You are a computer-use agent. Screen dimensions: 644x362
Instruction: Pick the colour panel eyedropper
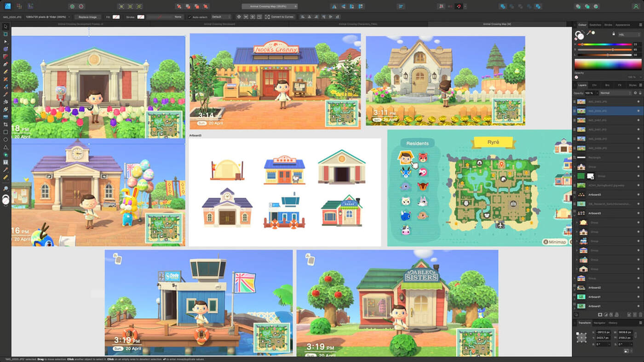(588, 33)
